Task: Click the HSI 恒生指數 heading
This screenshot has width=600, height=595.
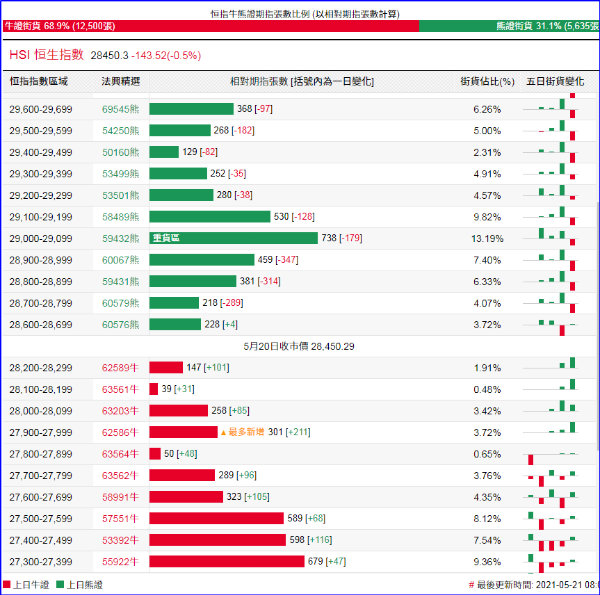Action: [46, 55]
